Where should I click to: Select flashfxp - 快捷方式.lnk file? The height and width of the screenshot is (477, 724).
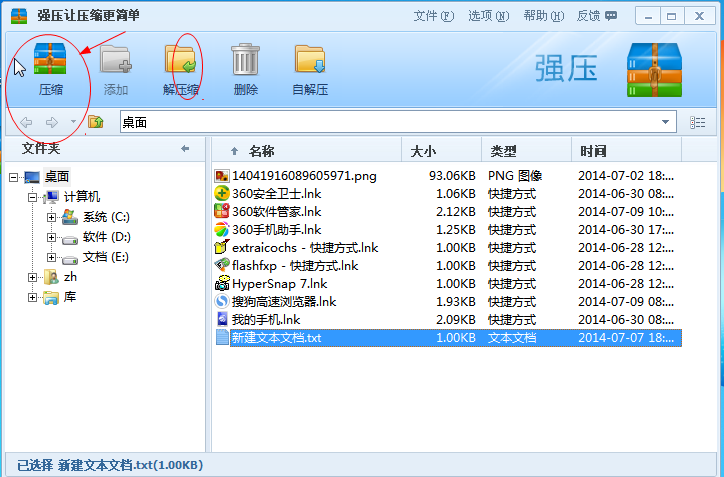pyautogui.click(x=295, y=266)
